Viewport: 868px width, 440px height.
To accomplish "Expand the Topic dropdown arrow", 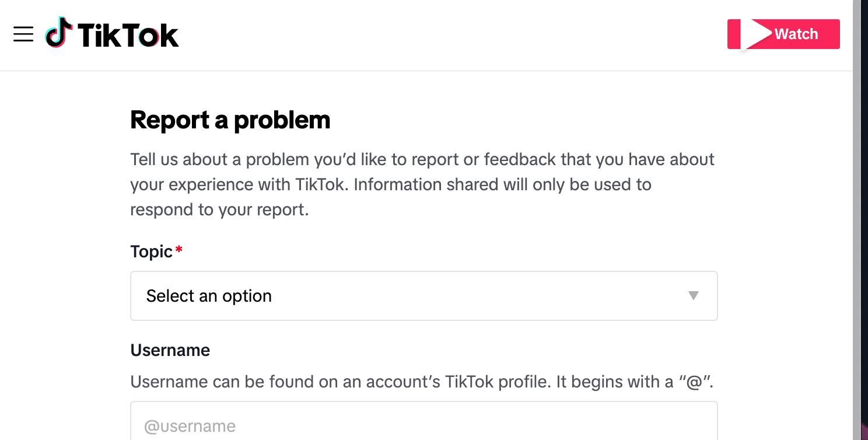I will [694, 296].
